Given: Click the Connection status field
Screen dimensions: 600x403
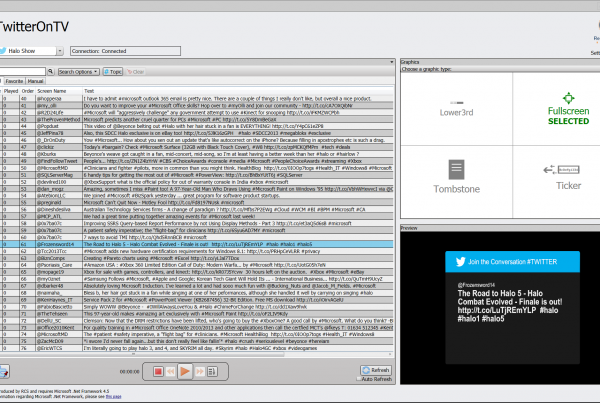Looking at the screenshot, I should (x=126, y=51).
